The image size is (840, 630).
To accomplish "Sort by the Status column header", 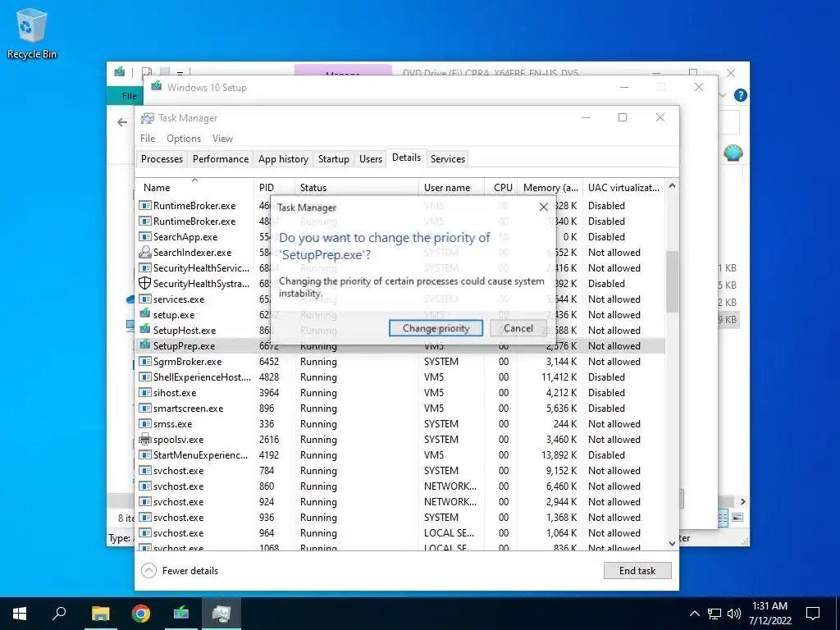I will (x=356, y=188).
